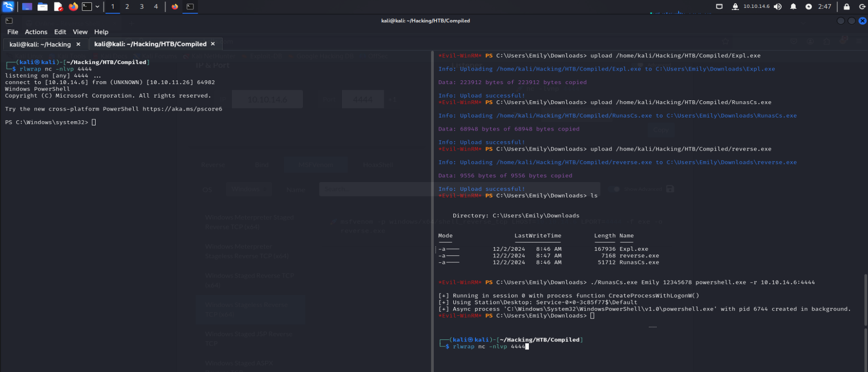Open the View menu
The image size is (868, 372).
point(80,32)
